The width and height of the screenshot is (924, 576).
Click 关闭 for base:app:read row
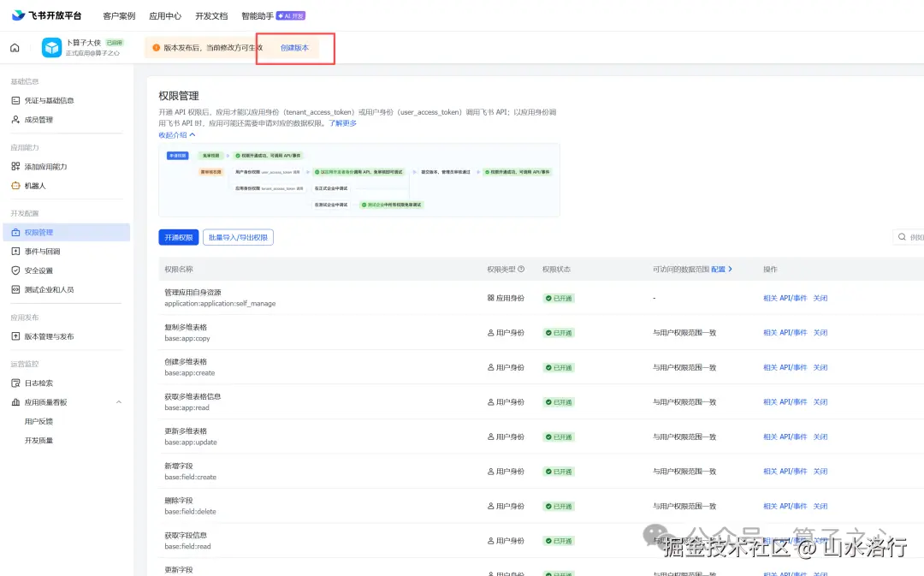(820, 402)
